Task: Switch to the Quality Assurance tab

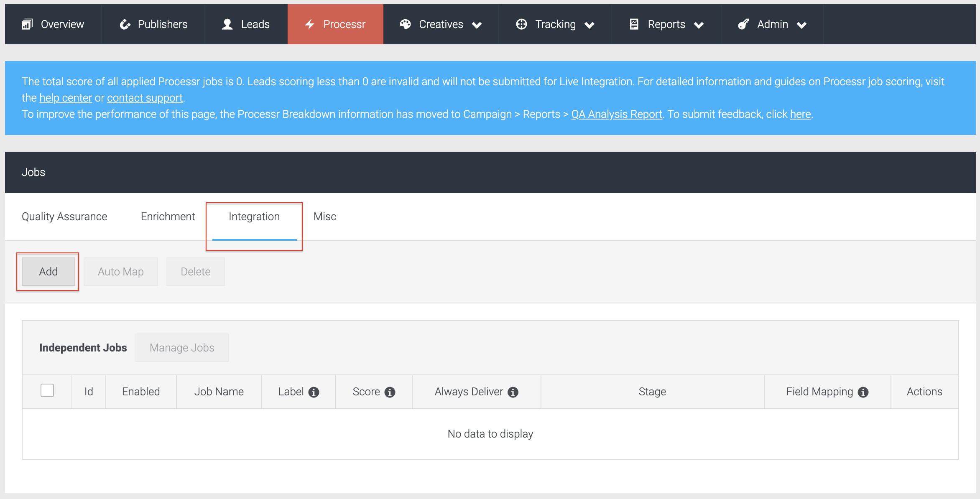Action: pos(64,216)
